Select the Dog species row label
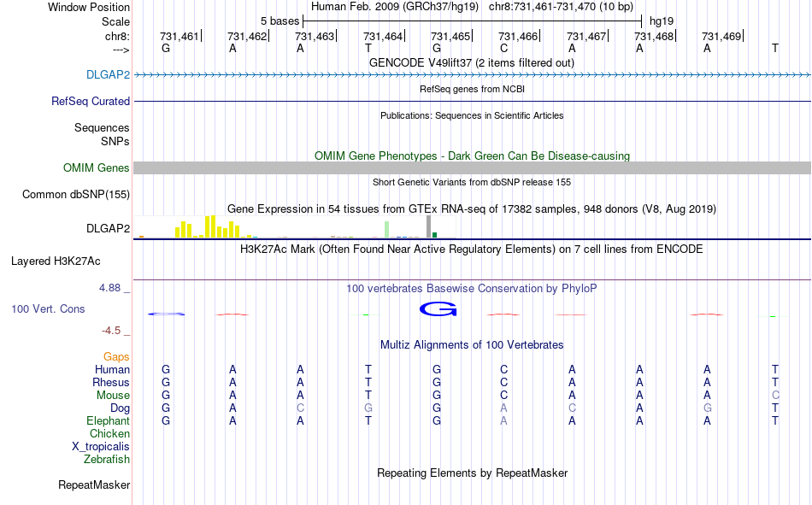Image resolution: width=812 pixels, height=505 pixels. tap(120, 408)
